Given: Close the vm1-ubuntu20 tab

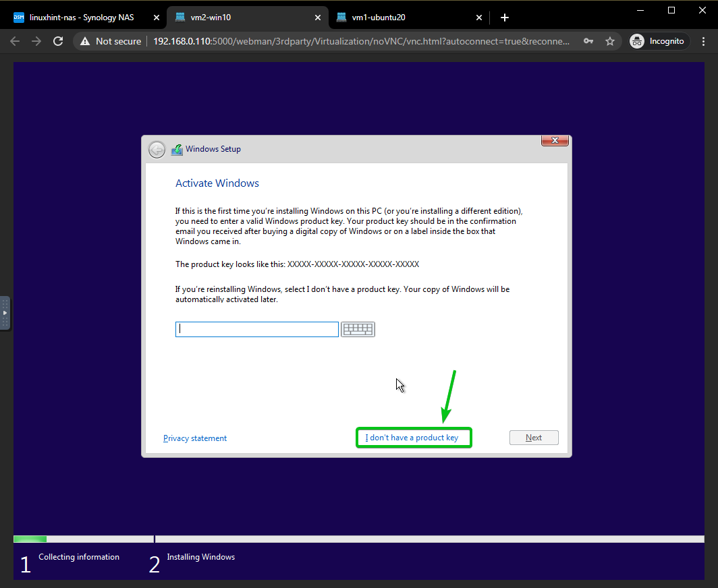Looking at the screenshot, I should pyautogui.click(x=478, y=18).
